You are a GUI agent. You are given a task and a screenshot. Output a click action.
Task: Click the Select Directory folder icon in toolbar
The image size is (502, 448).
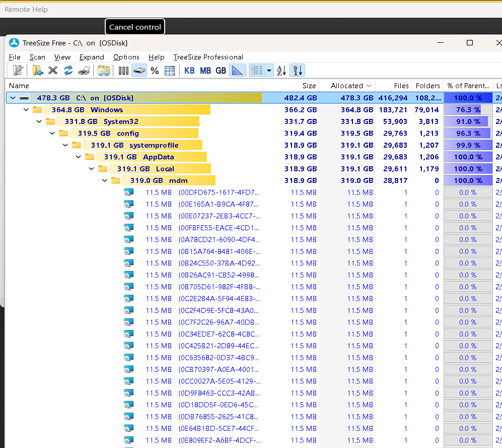point(37,71)
